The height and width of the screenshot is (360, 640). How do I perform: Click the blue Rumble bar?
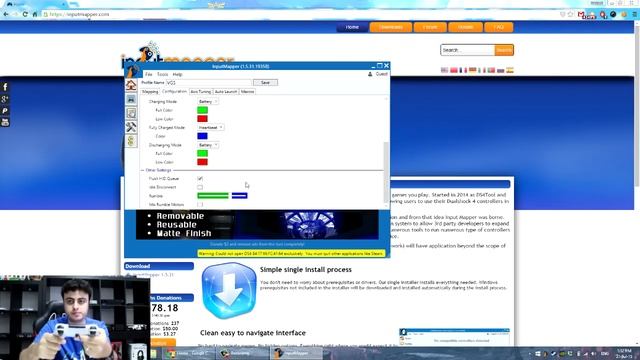click(x=240, y=196)
